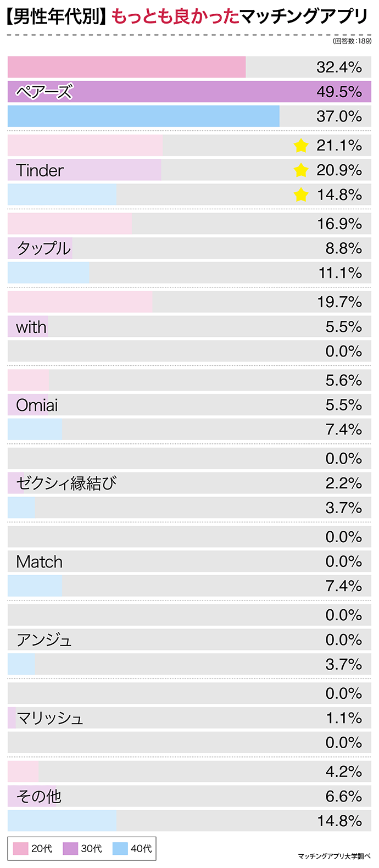
Task: Click the 回答数:189 respondent count
Action: click(x=352, y=41)
